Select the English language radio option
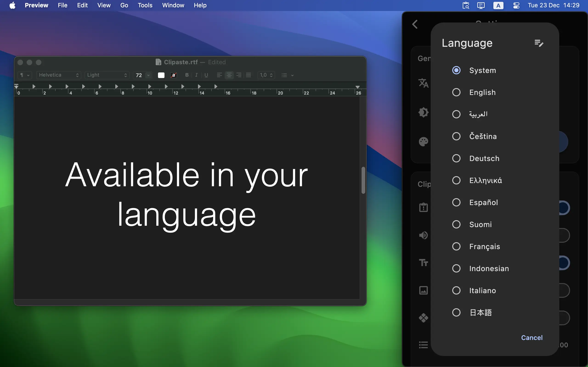 (x=456, y=92)
